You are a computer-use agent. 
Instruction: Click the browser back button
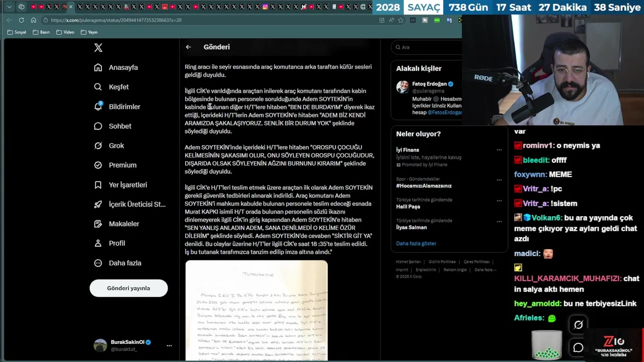point(9,20)
